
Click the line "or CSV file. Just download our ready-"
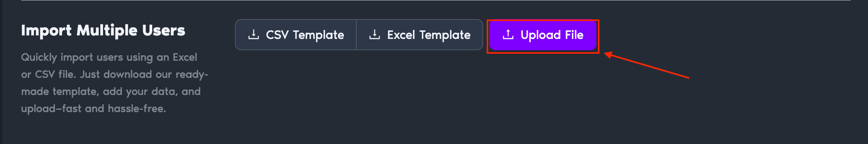pos(115,74)
